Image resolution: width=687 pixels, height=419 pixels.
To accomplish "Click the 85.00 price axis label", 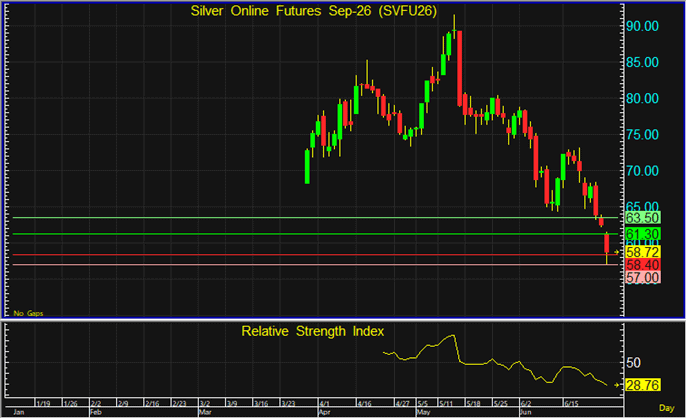I will 642,62.
